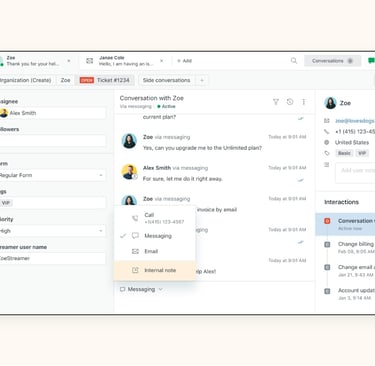Open the conversation history clock icon

[x=290, y=102]
